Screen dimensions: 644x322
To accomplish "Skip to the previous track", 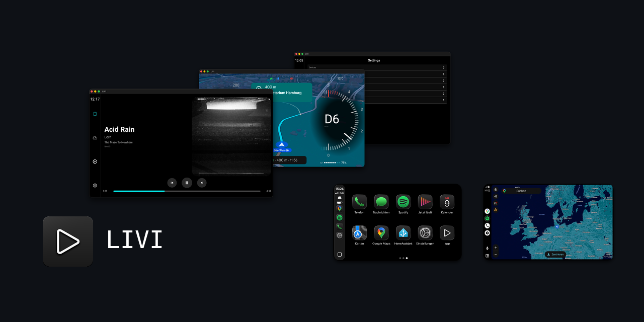I will coord(172,183).
